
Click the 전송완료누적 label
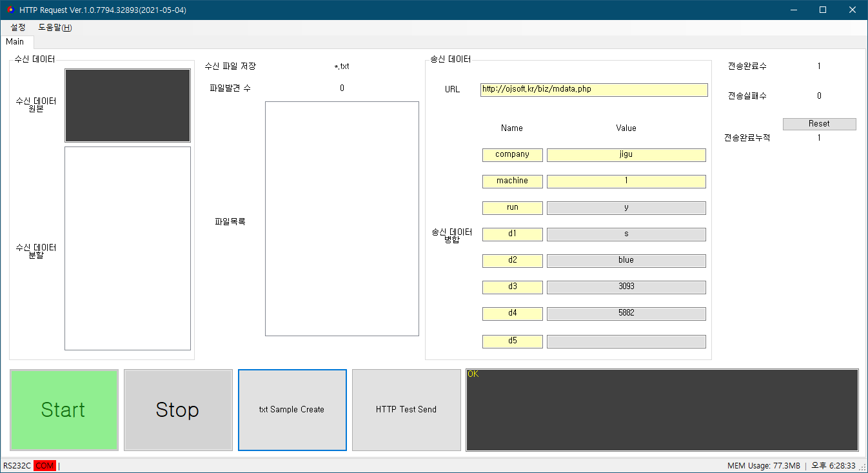[x=747, y=138]
